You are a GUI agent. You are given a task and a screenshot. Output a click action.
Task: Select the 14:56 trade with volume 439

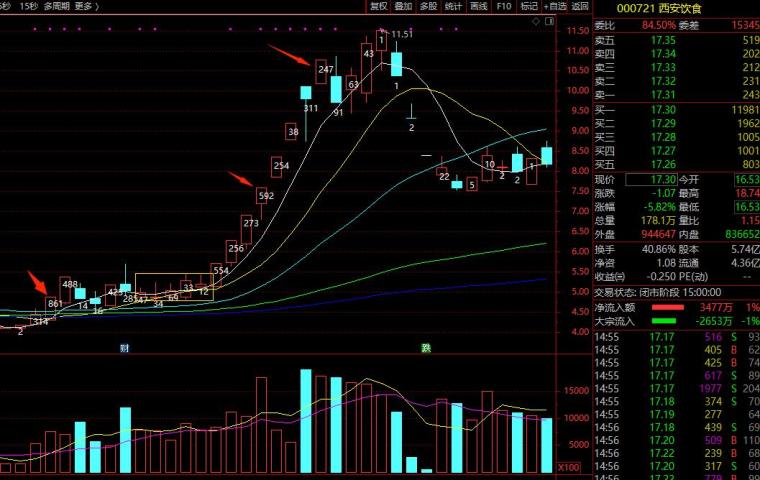point(677,427)
